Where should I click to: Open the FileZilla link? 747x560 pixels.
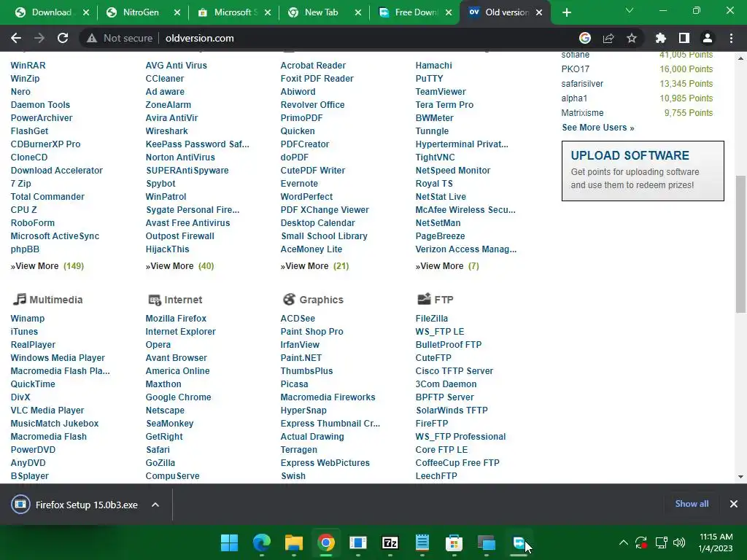tap(432, 318)
